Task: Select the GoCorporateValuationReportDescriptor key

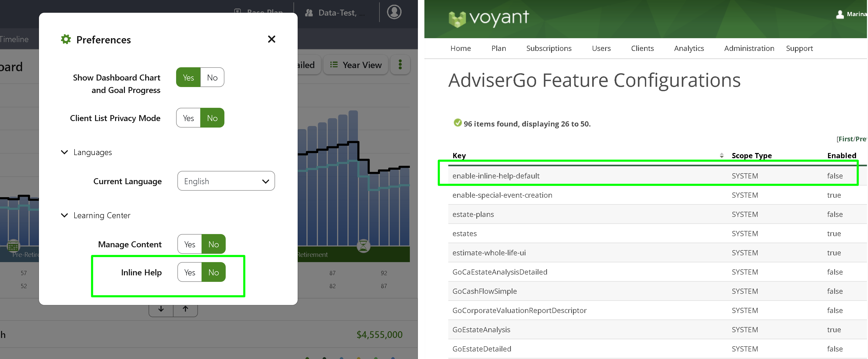Action: coord(519,310)
